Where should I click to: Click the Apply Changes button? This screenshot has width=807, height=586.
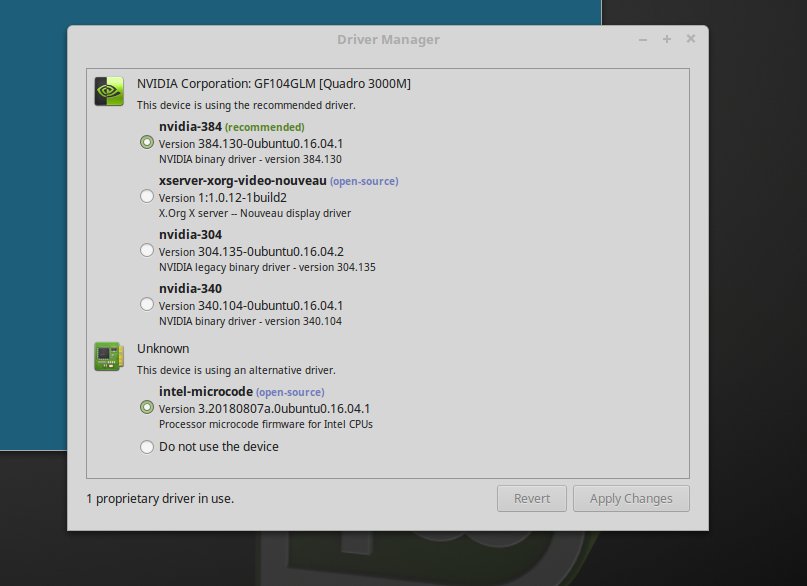pos(631,499)
